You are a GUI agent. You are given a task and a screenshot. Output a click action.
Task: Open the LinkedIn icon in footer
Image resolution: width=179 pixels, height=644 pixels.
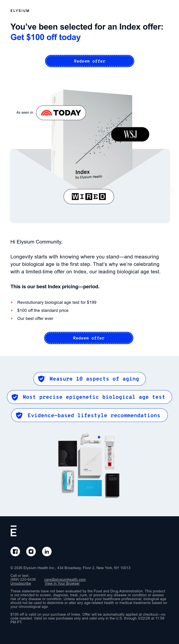coord(47,551)
